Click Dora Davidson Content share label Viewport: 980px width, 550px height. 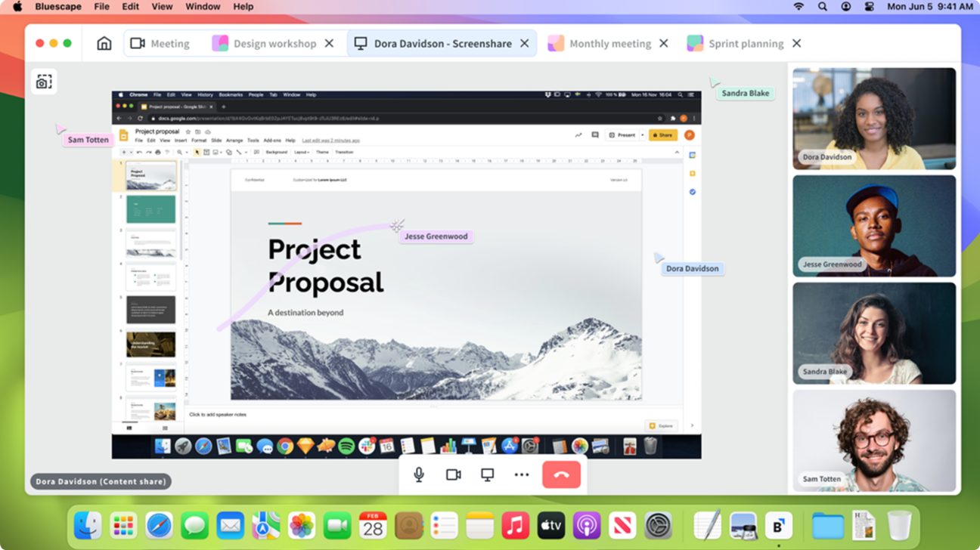tap(101, 481)
